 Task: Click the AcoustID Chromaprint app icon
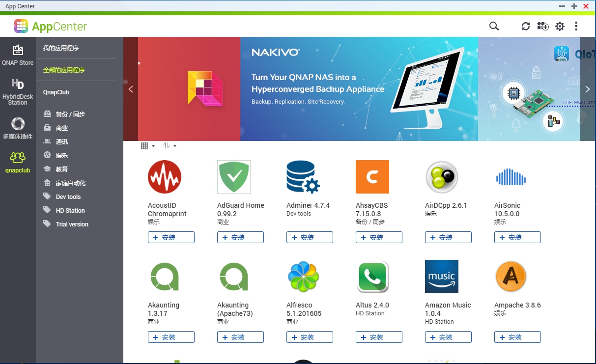(165, 177)
